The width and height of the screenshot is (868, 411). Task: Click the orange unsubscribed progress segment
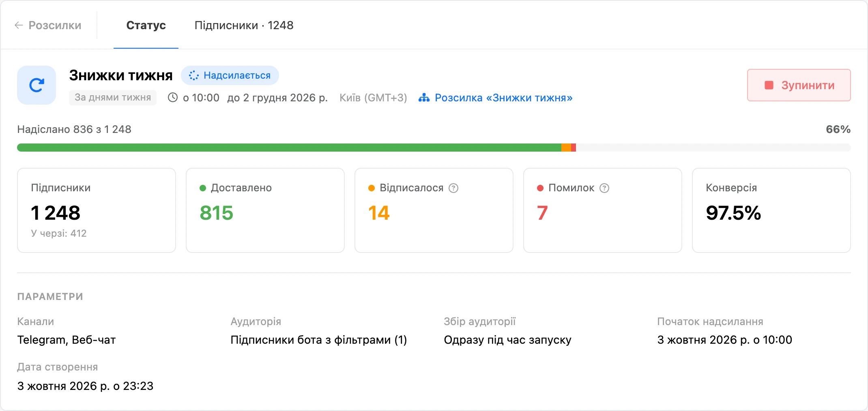(x=566, y=148)
